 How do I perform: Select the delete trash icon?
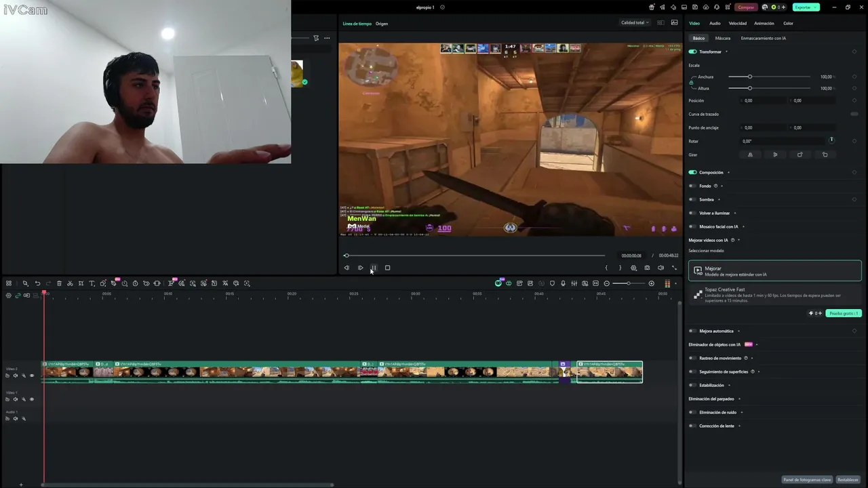pyautogui.click(x=59, y=283)
